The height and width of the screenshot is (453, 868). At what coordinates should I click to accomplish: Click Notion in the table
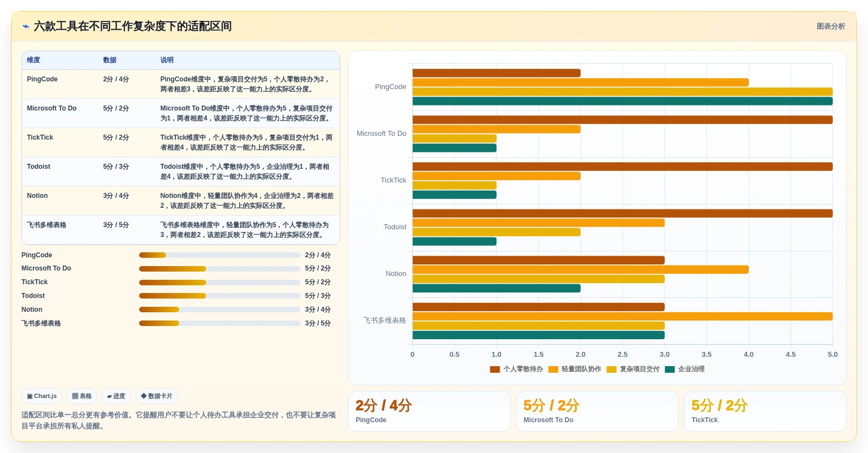pyautogui.click(x=37, y=196)
